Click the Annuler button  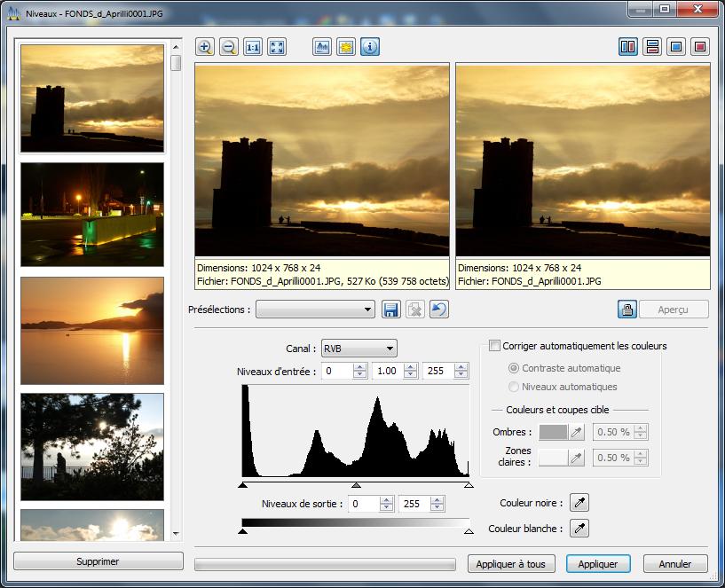675,564
